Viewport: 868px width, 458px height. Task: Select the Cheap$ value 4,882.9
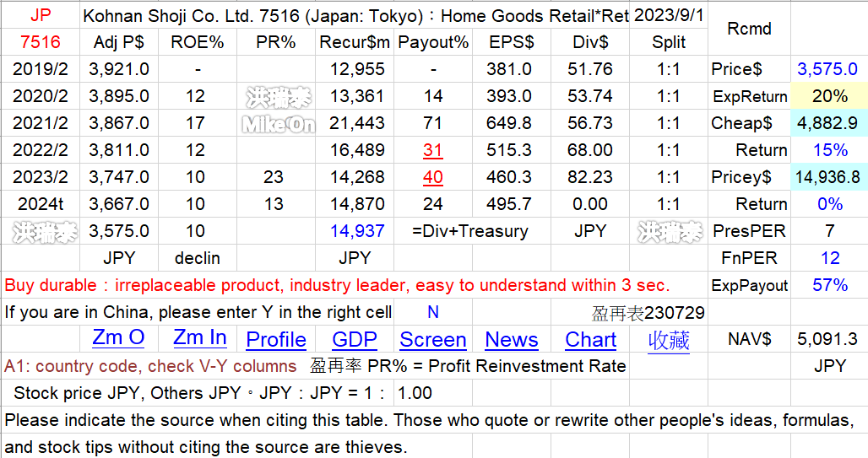point(827,123)
